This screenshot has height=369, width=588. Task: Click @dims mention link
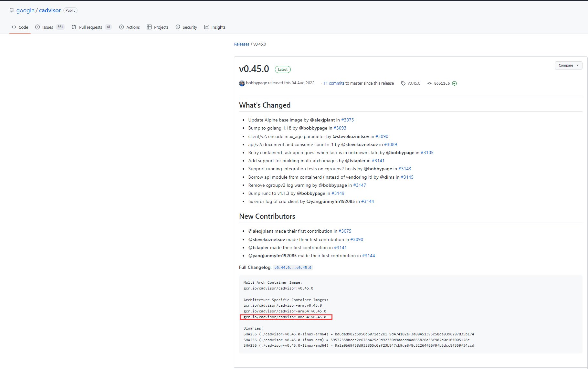pyautogui.click(x=387, y=177)
